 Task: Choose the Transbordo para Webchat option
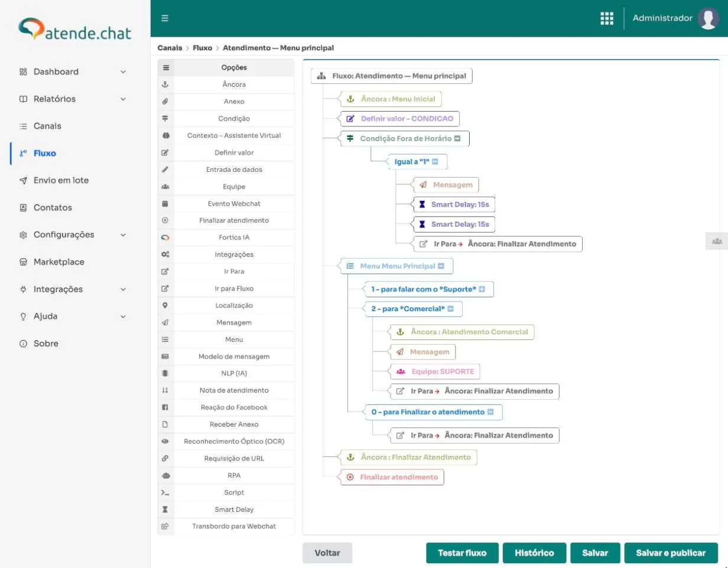pos(234,527)
